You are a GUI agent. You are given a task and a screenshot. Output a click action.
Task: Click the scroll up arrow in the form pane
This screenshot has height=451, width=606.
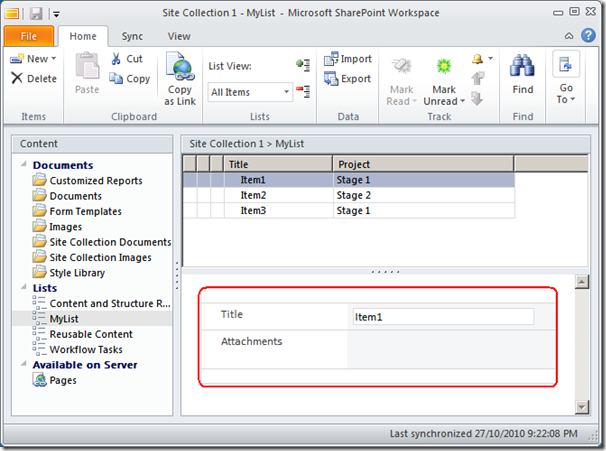coord(582,282)
